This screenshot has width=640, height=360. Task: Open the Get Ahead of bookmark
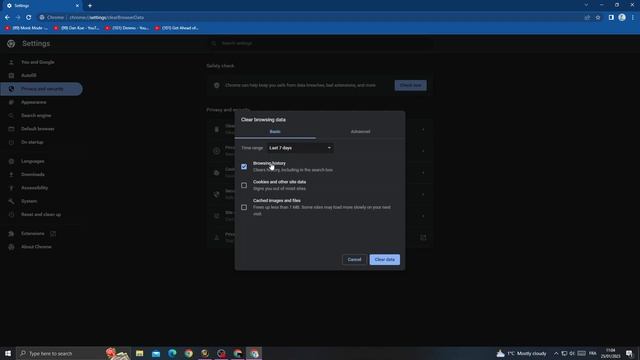pyautogui.click(x=176, y=28)
